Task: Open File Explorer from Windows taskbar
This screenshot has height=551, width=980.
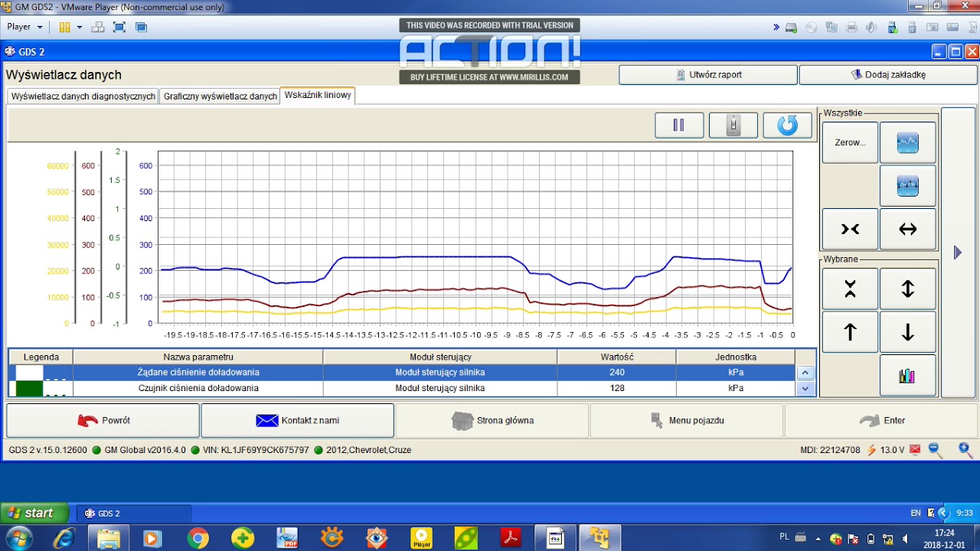Action: coord(108,538)
